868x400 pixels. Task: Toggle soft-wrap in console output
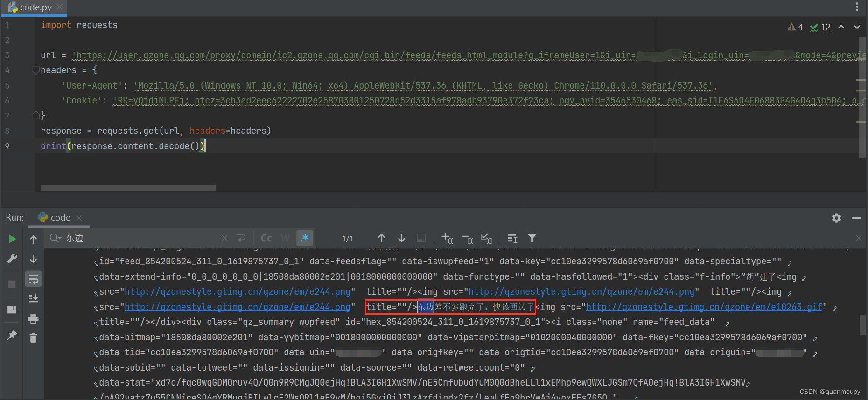click(x=33, y=279)
